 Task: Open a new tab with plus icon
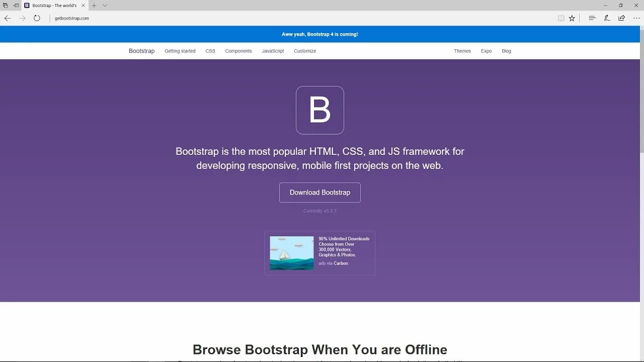click(94, 6)
